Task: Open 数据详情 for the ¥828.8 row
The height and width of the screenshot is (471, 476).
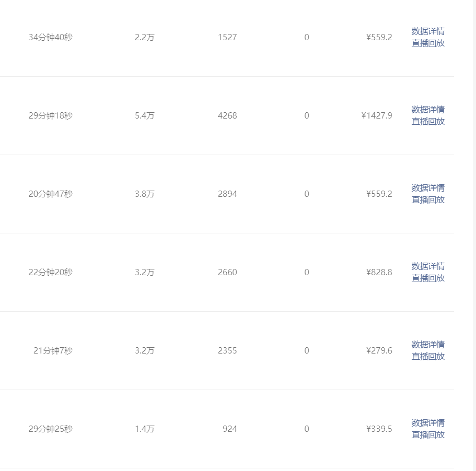Action: tap(428, 266)
